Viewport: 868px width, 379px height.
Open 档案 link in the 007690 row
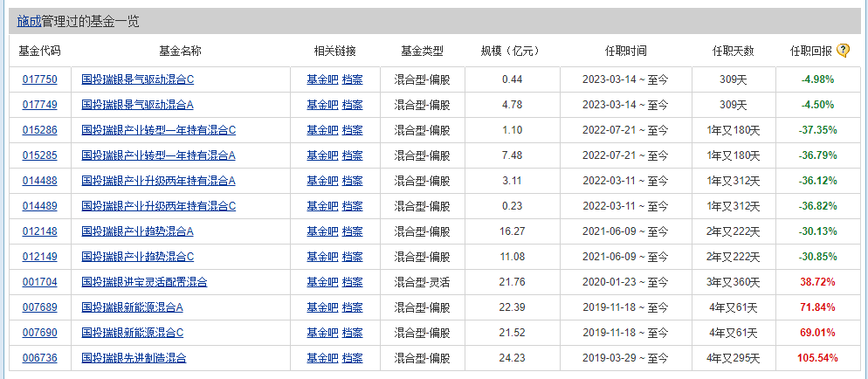click(352, 333)
